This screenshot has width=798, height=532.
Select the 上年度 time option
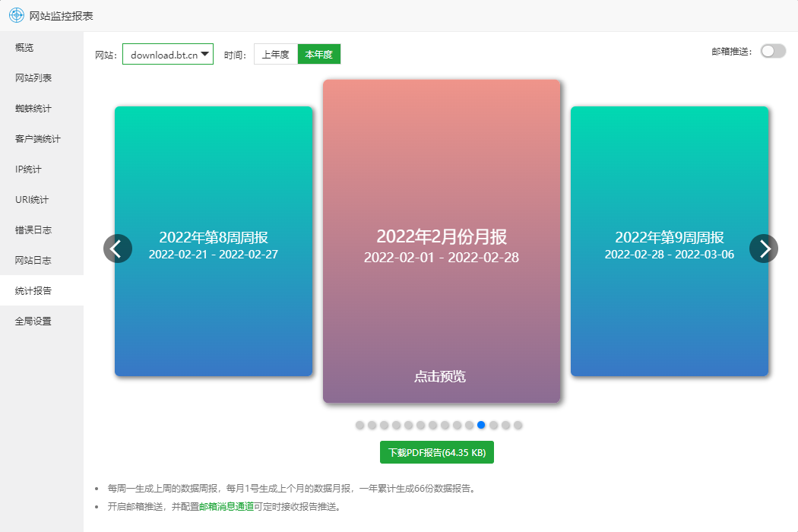click(x=275, y=55)
